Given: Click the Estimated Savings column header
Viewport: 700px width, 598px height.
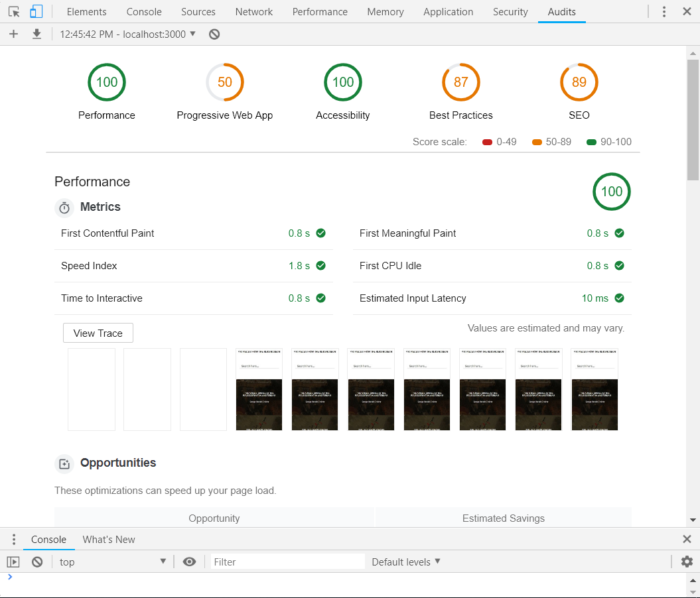Looking at the screenshot, I should click(504, 518).
